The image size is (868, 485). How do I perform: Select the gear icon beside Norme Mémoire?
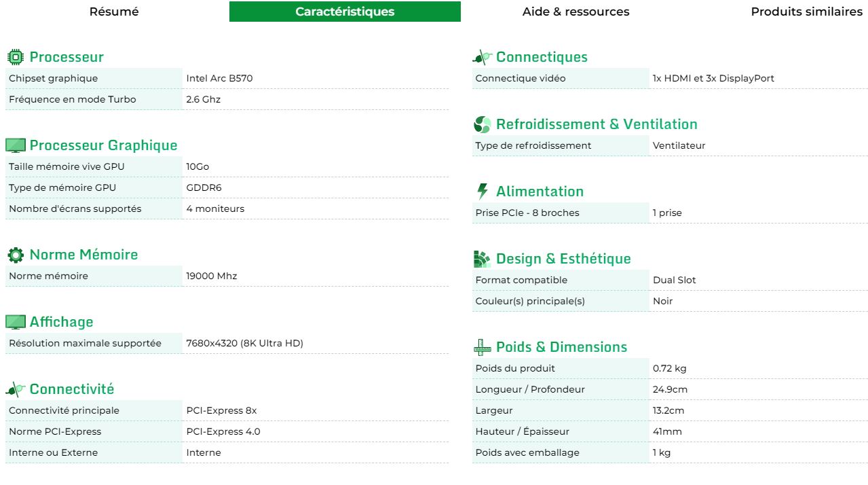click(15, 255)
